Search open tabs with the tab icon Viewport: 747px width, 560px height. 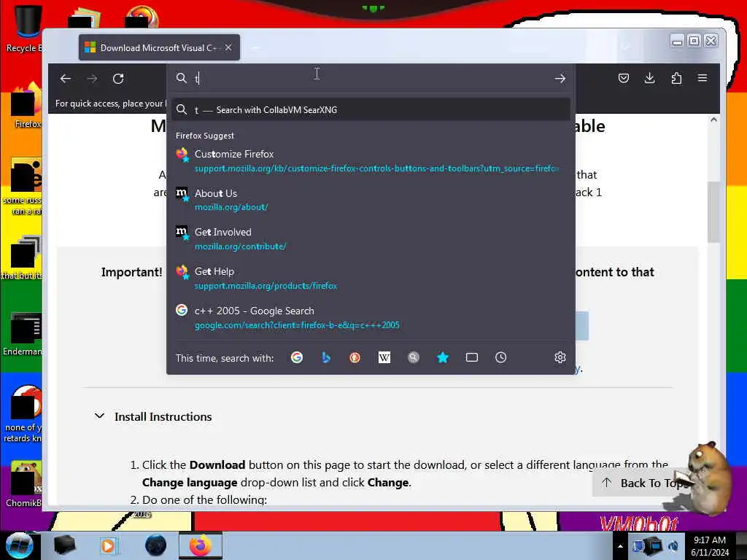pyautogui.click(x=472, y=357)
